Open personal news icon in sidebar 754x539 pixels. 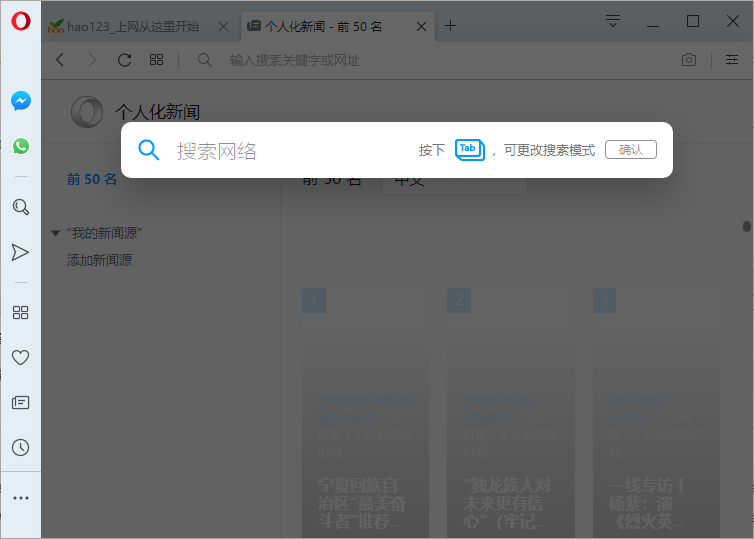[x=20, y=402]
